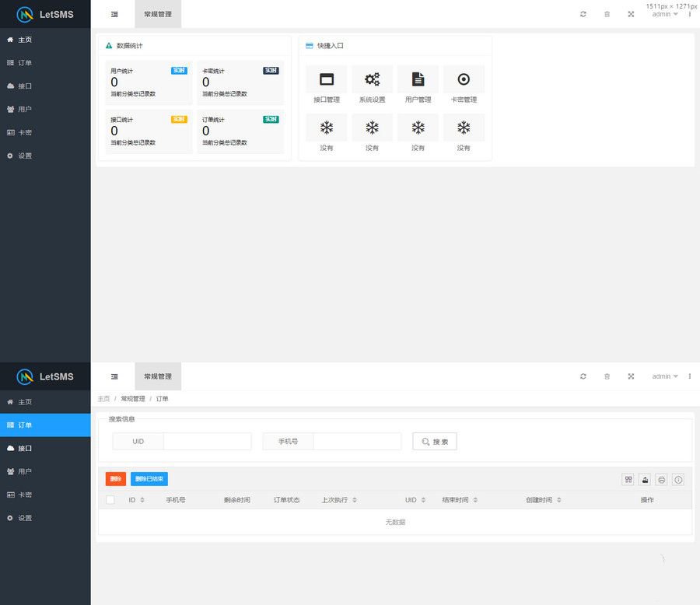Open the 用户管理 document shortcut icon
Screen dimensions: 700x605
coord(418,79)
